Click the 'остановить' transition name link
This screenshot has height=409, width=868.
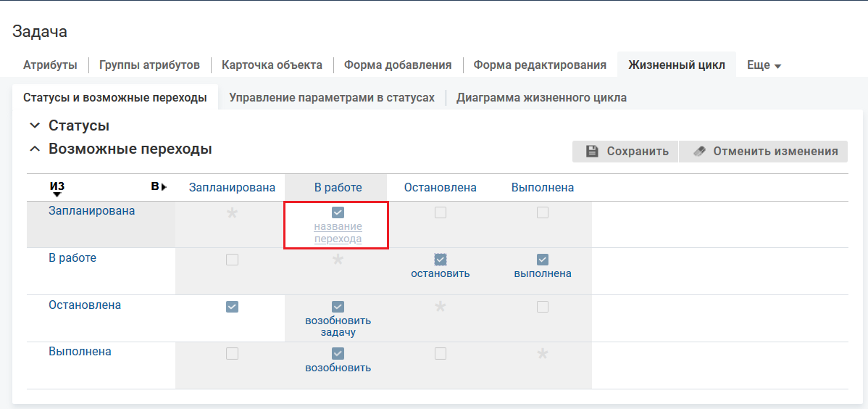(x=441, y=273)
